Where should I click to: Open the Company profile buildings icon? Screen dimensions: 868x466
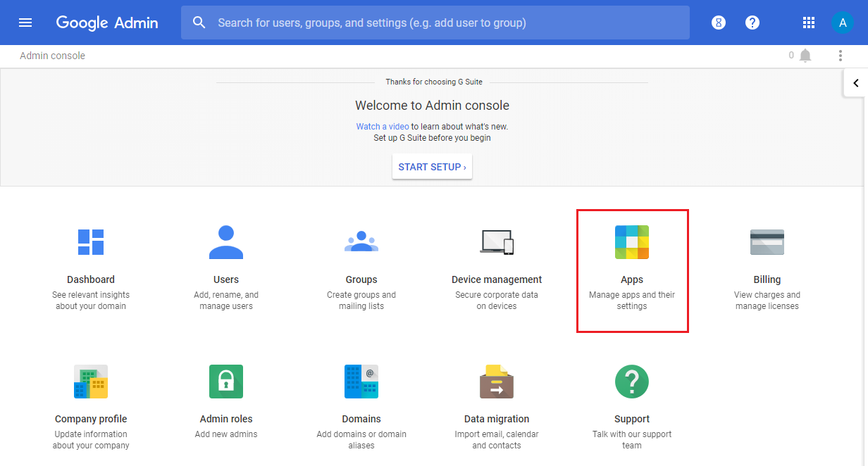(91, 382)
